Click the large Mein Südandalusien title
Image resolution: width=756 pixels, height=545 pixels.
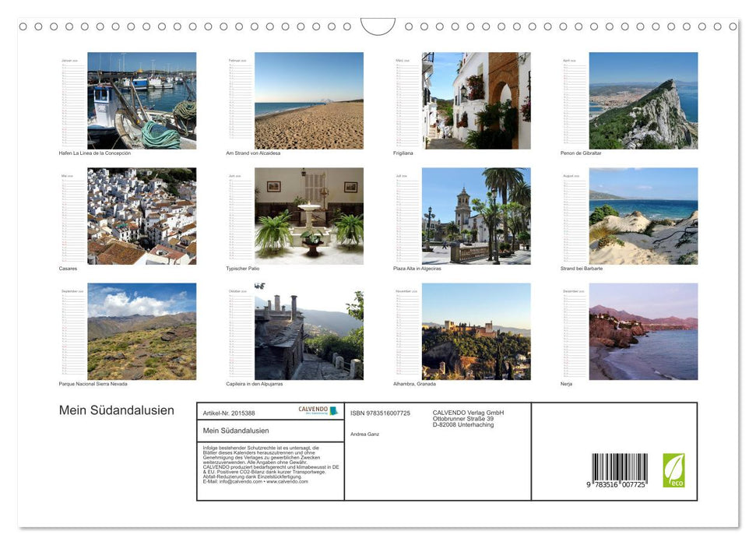(117, 410)
